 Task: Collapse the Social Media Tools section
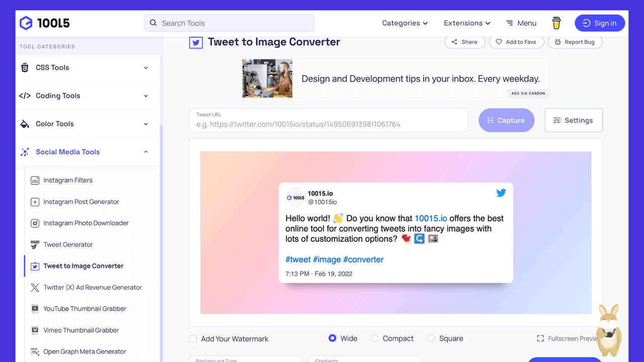coord(145,152)
